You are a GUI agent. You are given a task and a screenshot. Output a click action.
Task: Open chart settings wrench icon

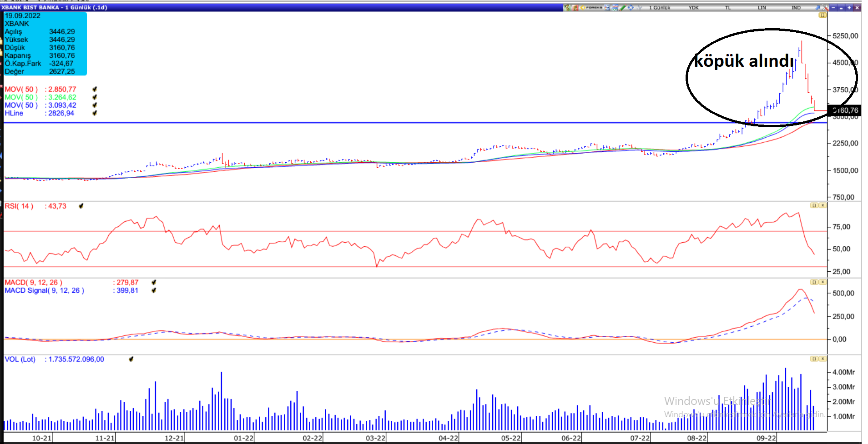[825, 8]
